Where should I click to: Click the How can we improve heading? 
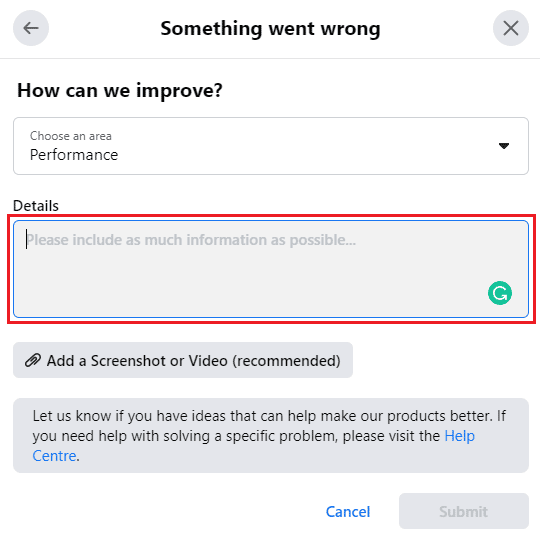pos(120,91)
